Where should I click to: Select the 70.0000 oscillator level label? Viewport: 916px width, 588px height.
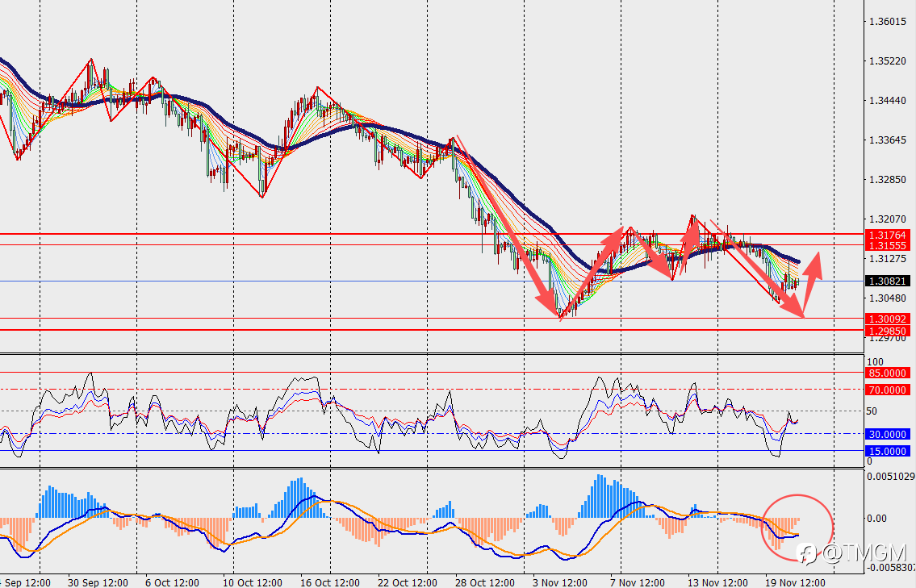click(887, 390)
